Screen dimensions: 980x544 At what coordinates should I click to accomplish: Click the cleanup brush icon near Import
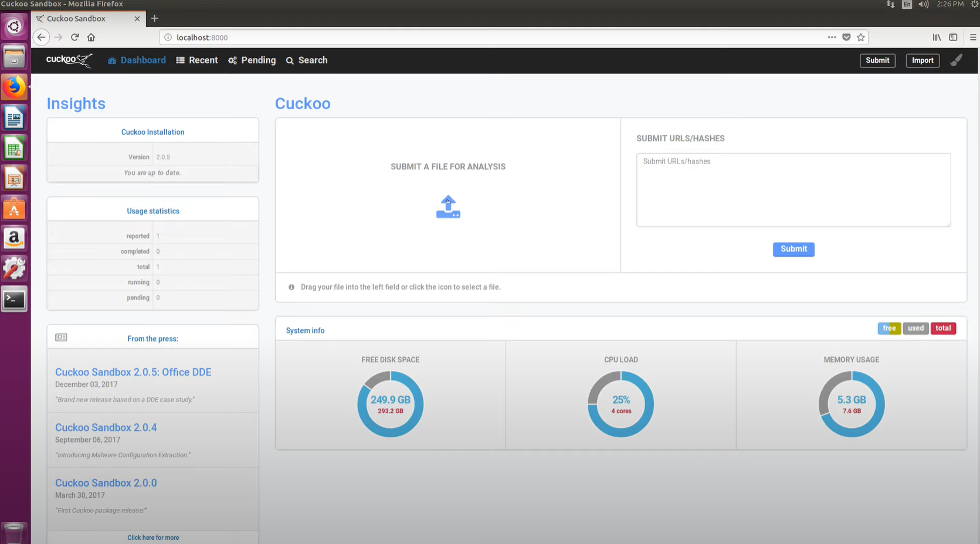pos(956,60)
